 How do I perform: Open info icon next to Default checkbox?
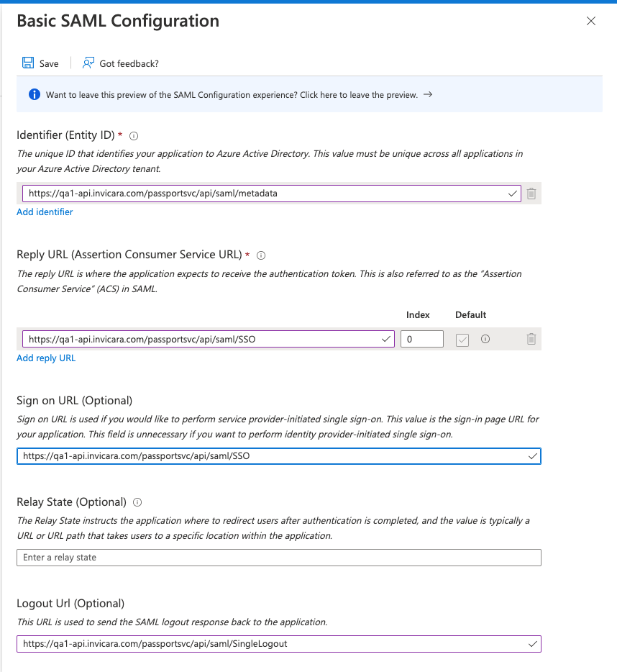(485, 339)
